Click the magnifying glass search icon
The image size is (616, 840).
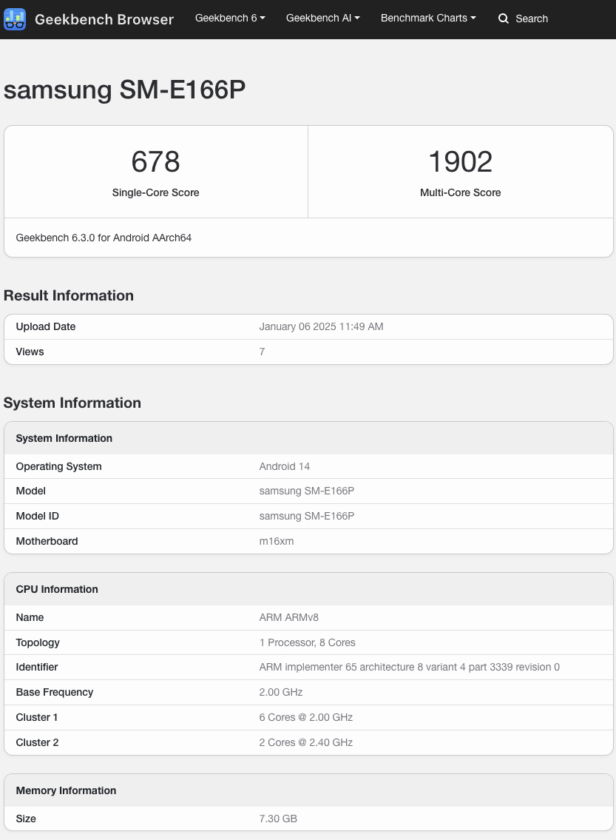coord(504,19)
